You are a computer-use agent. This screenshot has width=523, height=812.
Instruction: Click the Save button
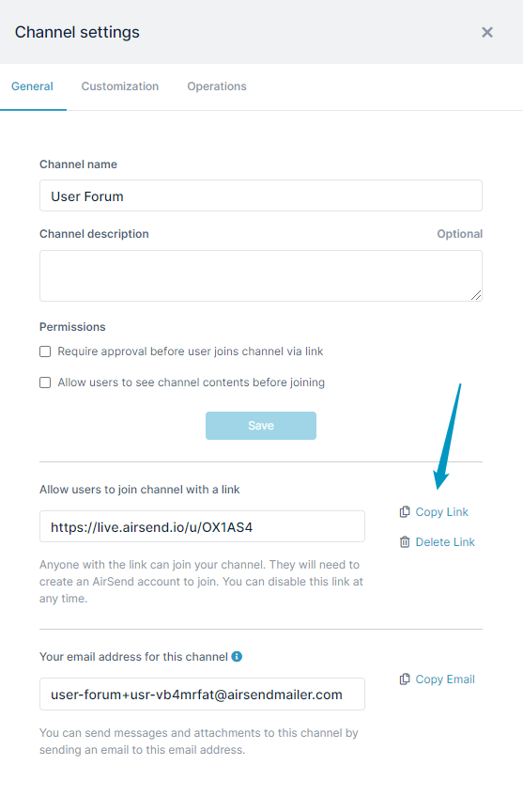pos(261,426)
